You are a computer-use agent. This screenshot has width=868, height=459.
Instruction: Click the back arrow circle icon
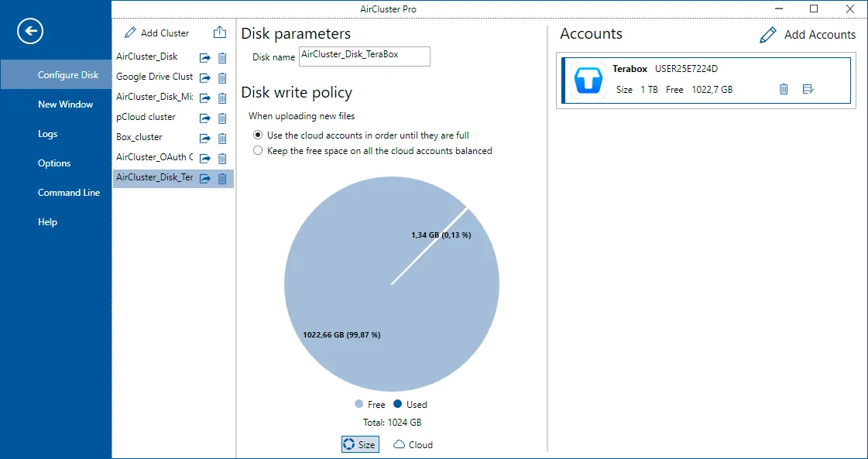click(30, 31)
